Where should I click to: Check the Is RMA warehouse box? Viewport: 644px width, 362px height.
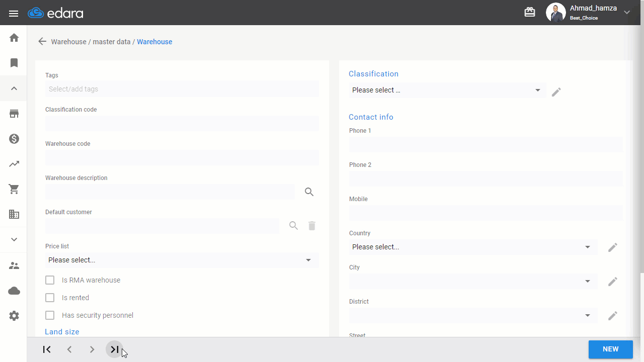coord(50,280)
